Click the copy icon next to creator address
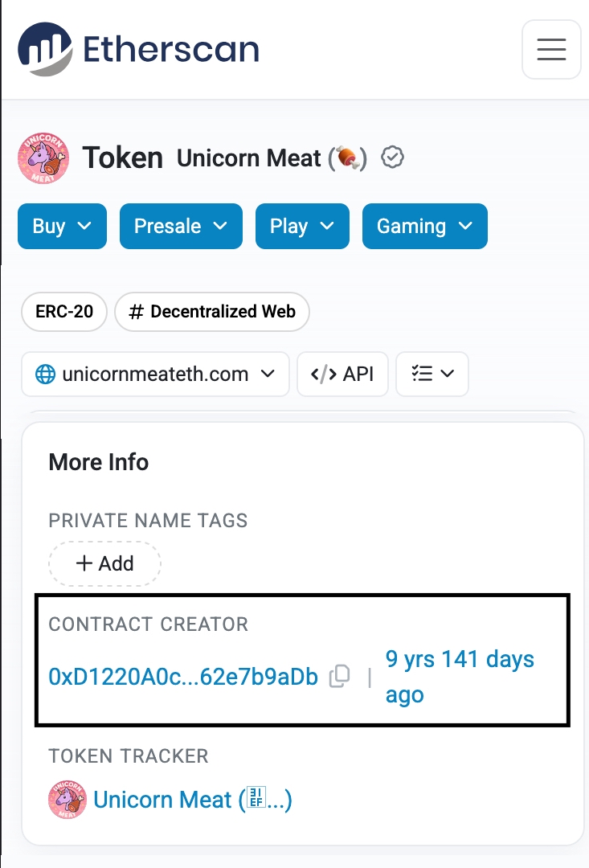Screen dimensions: 589x868 click(x=340, y=677)
